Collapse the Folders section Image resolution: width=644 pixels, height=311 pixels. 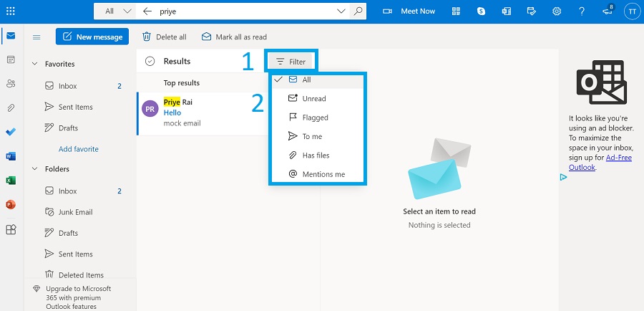(35, 169)
